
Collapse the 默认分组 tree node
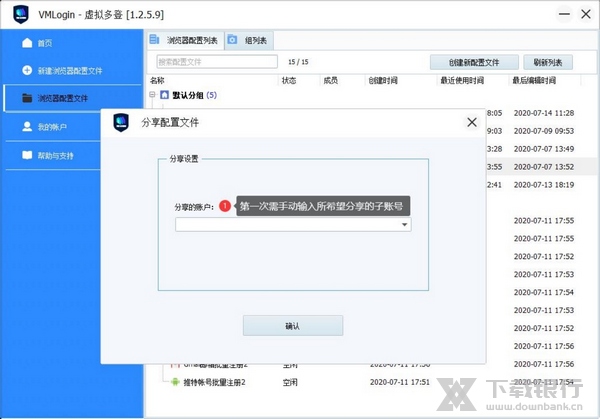click(152, 94)
